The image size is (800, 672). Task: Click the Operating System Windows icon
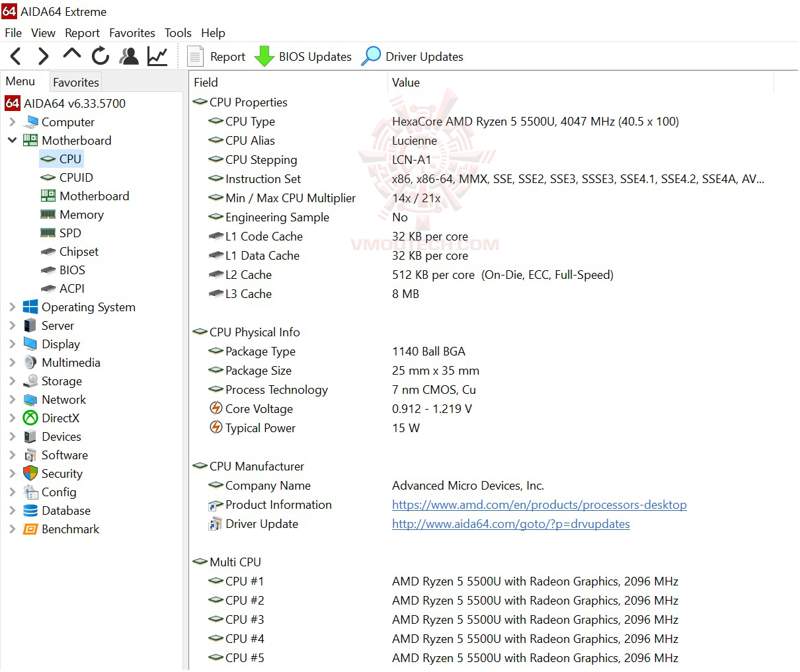[30, 307]
